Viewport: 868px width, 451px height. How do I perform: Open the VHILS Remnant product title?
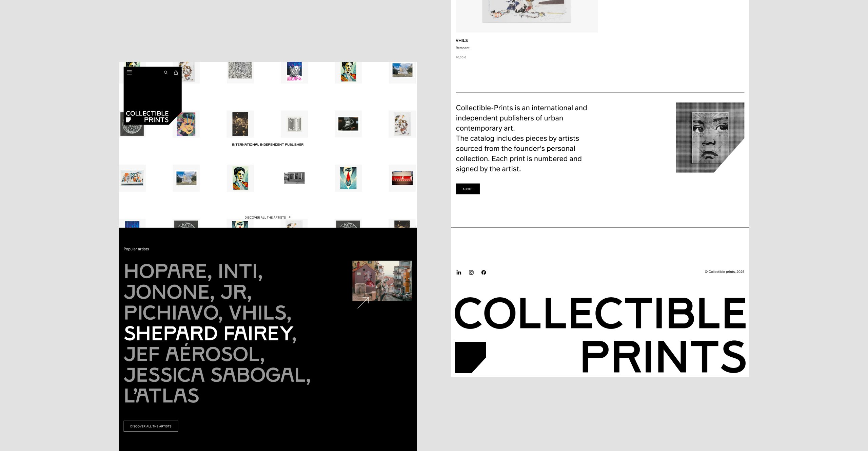pos(462,48)
